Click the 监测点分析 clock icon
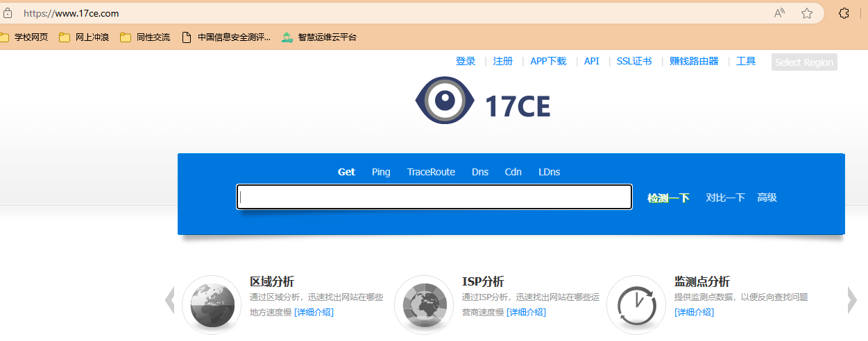The height and width of the screenshot is (341, 868). (636, 304)
